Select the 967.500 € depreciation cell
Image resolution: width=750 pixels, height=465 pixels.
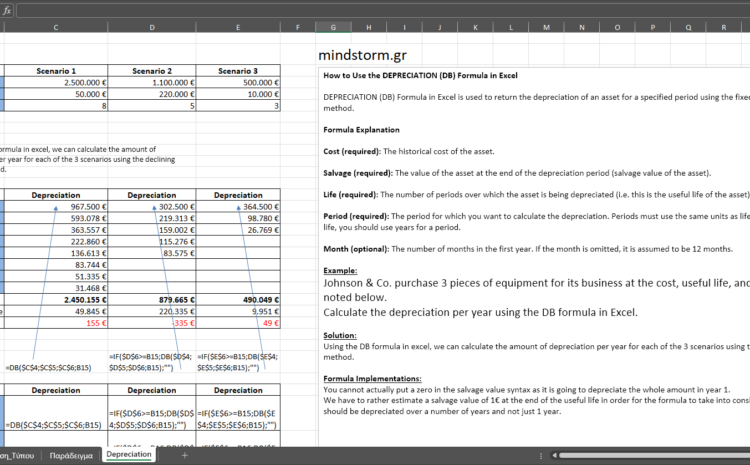[x=56, y=207]
